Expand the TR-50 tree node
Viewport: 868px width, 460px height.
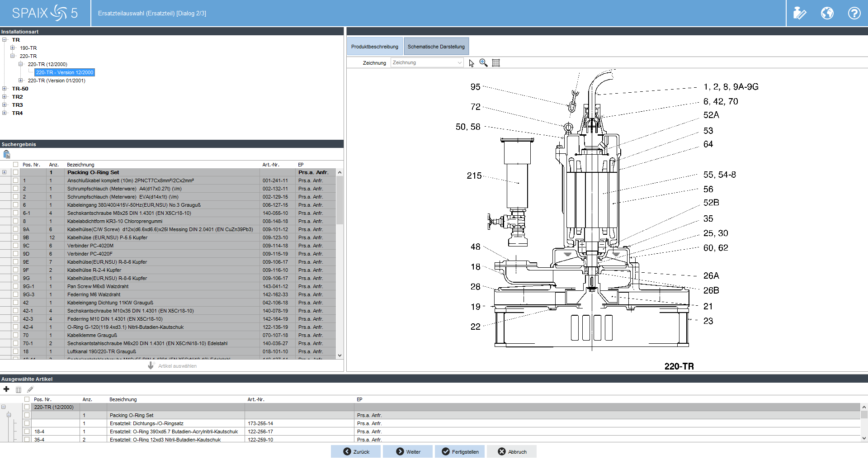pos(5,89)
